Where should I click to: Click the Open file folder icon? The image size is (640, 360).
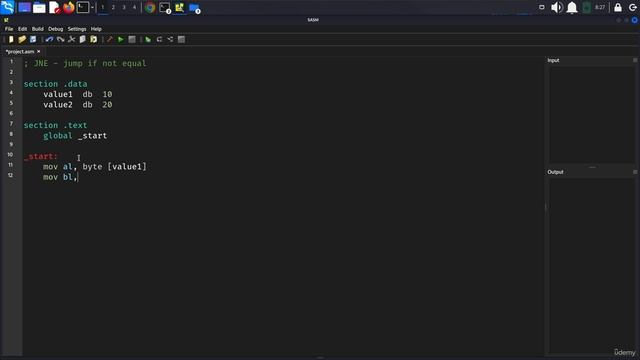(22, 39)
